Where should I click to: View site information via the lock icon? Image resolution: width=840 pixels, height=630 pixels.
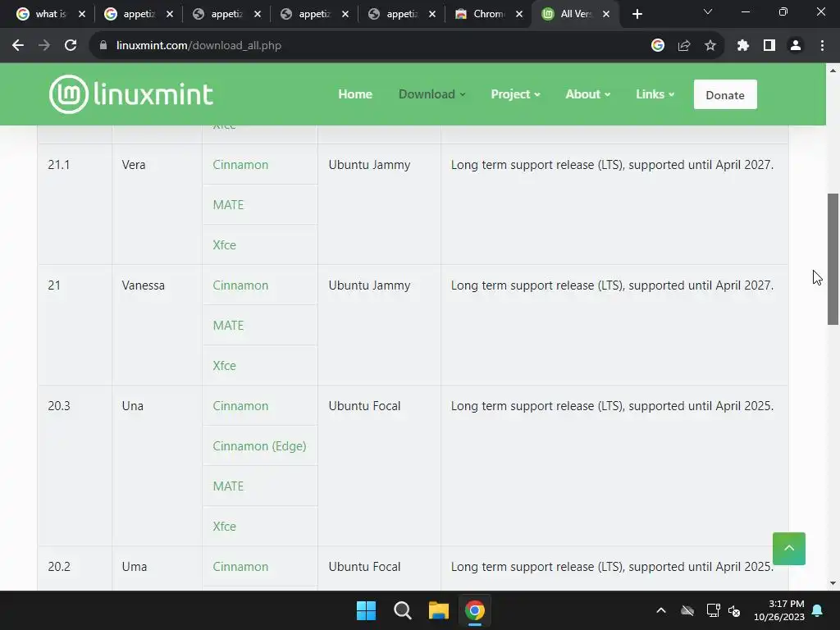pos(103,46)
